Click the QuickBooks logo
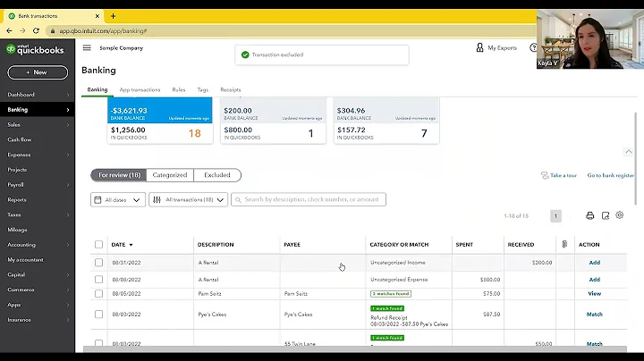The height and width of the screenshot is (361, 644). click(x=35, y=50)
